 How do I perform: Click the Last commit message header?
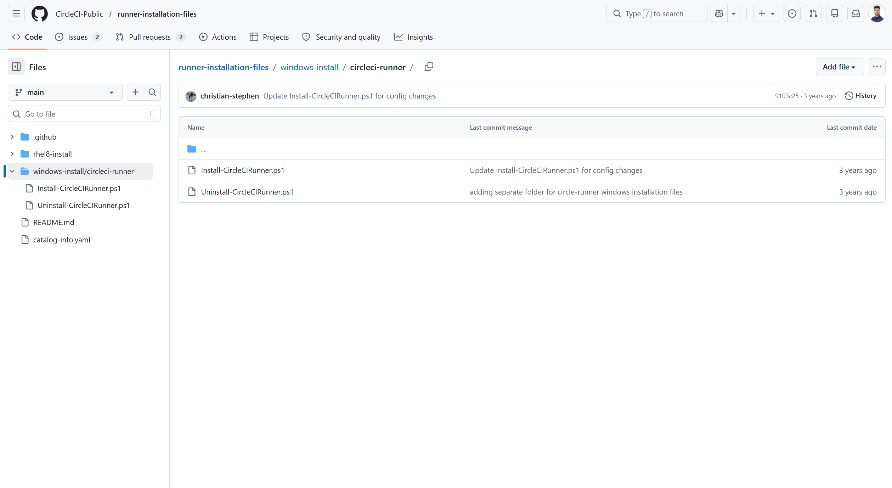[501, 127]
